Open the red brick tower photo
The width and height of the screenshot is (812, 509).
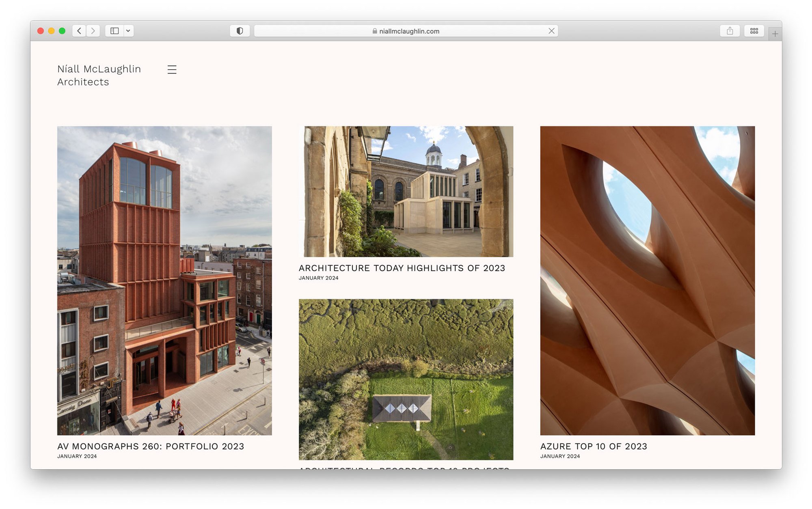(x=164, y=280)
